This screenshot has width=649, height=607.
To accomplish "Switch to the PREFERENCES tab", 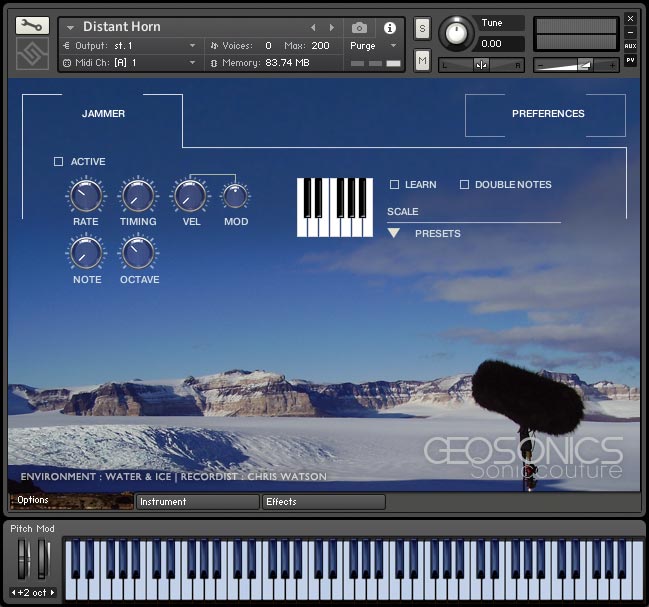I will tap(548, 114).
